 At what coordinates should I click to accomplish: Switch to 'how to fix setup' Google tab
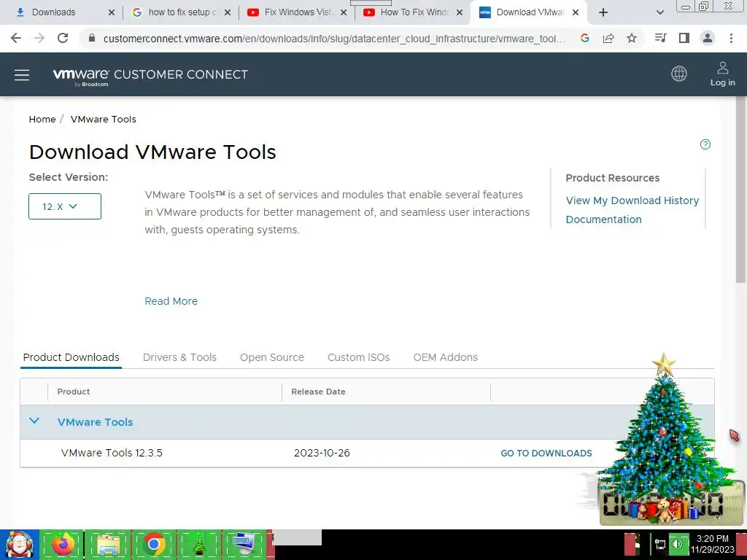(180, 12)
